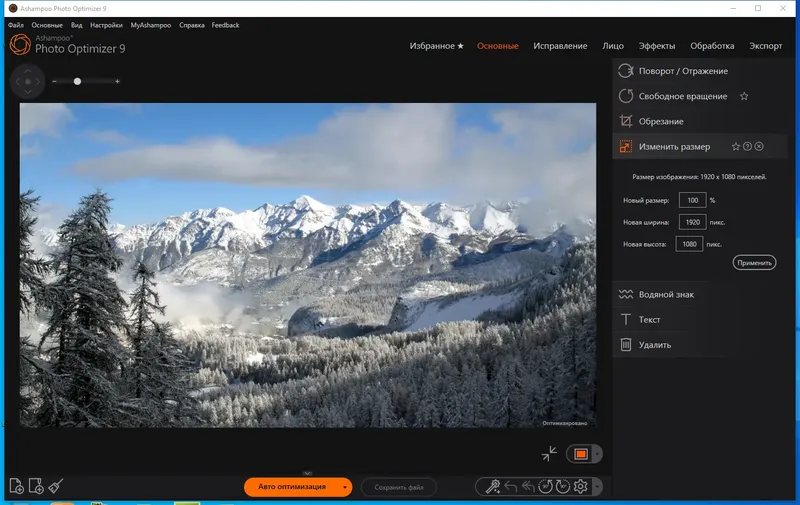
Task: Click the orange view mode button
Action: coord(581,454)
